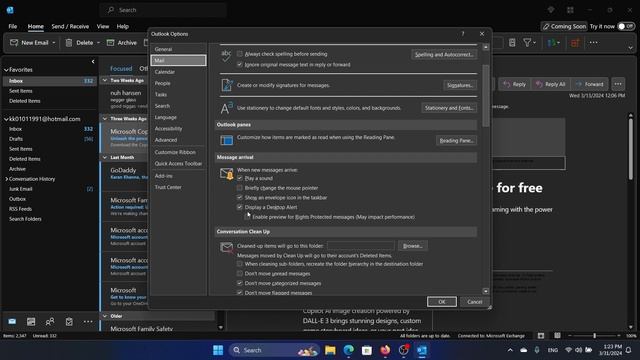
Task: Click the Coming Soon pen icon button
Action: coord(564,27)
